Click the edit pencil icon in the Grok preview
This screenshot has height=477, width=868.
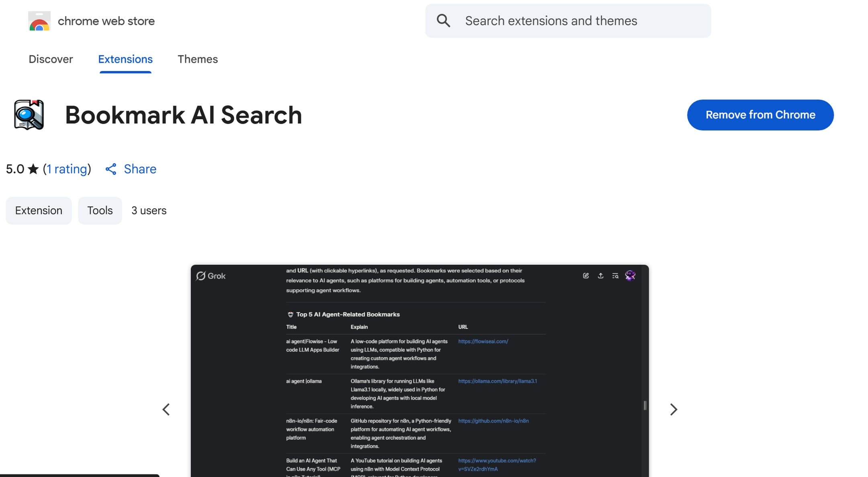coord(586,275)
